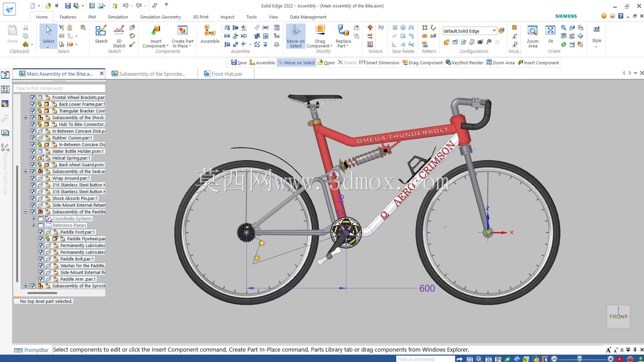The image size is (644, 362).
Task: Click the Drag Component shortcut button
Action: [x=422, y=63]
